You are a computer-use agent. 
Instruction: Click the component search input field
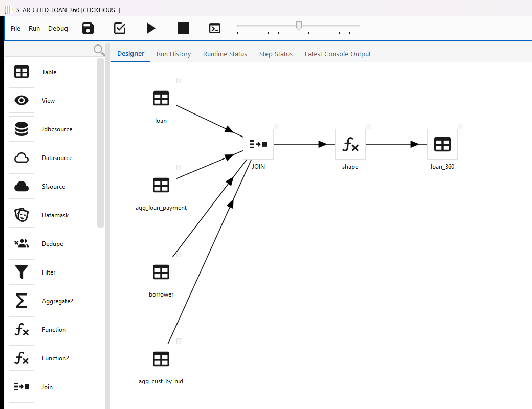coord(50,50)
